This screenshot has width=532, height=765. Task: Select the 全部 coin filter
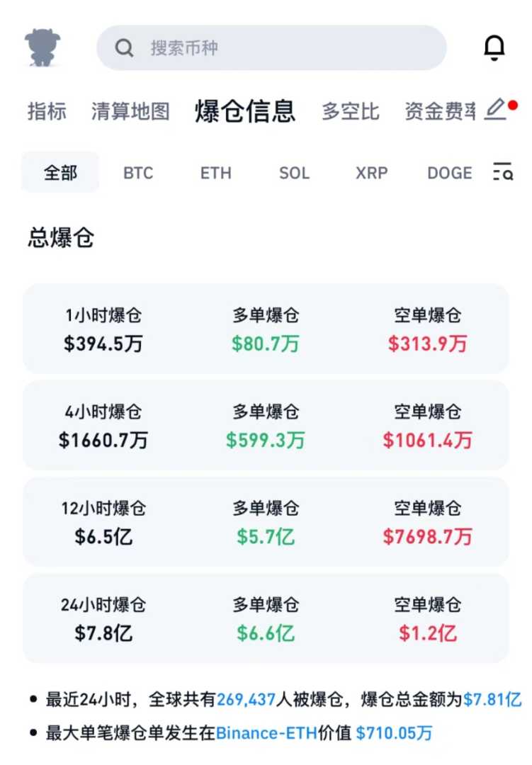pos(60,172)
